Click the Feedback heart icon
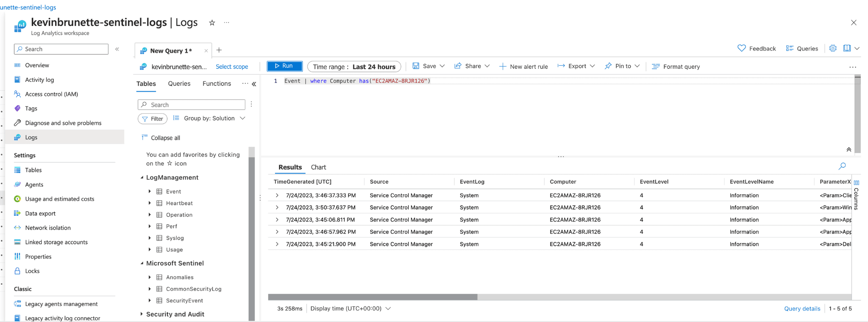 (x=741, y=48)
